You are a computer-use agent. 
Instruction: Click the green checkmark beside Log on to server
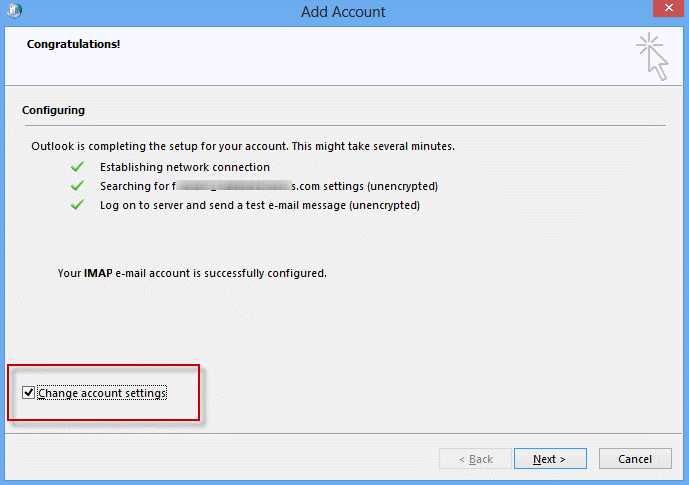pos(77,205)
